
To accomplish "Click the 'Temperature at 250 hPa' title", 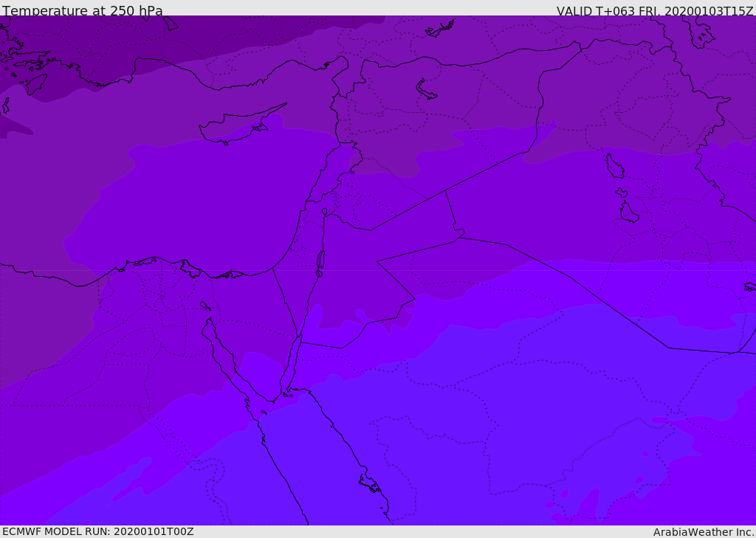I will pos(83,10).
